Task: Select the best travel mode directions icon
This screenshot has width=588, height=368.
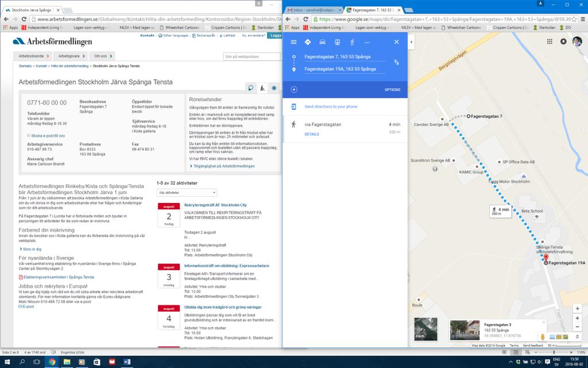Action: click(308, 43)
